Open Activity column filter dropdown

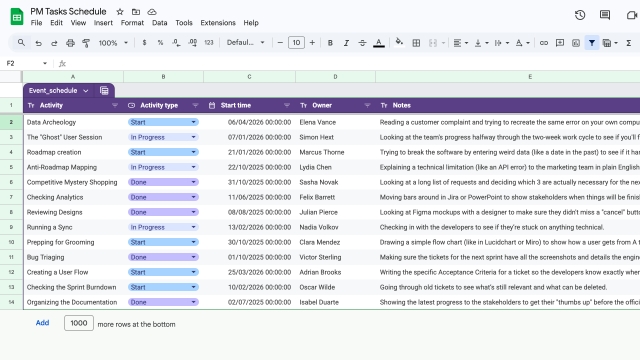[115, 105]
